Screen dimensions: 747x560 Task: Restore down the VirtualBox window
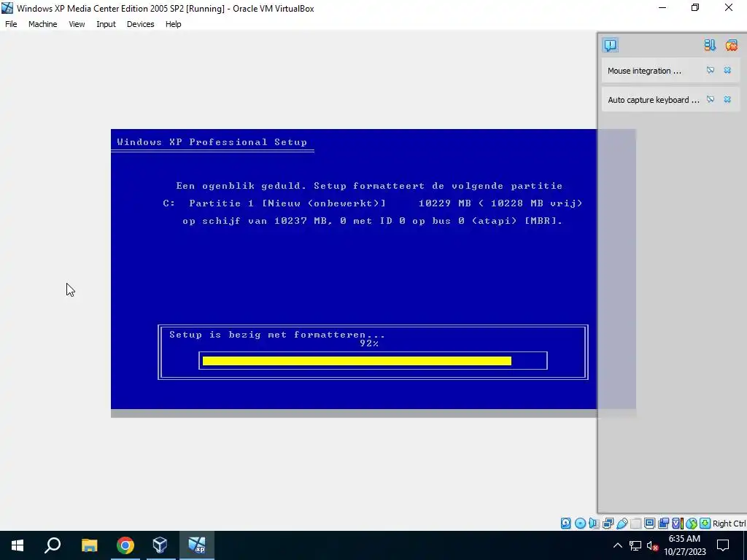pos(695,7)
